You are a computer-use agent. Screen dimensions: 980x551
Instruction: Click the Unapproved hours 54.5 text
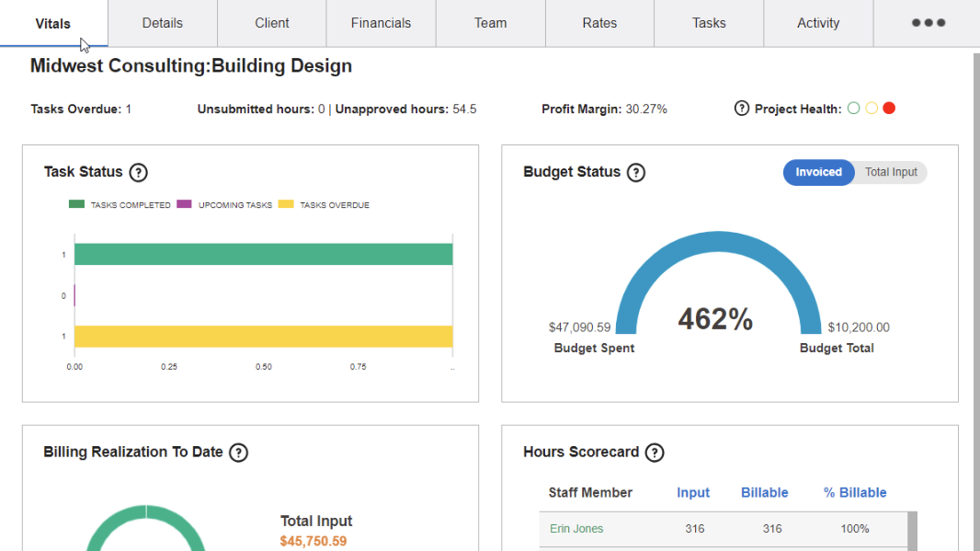click(405, 109)
